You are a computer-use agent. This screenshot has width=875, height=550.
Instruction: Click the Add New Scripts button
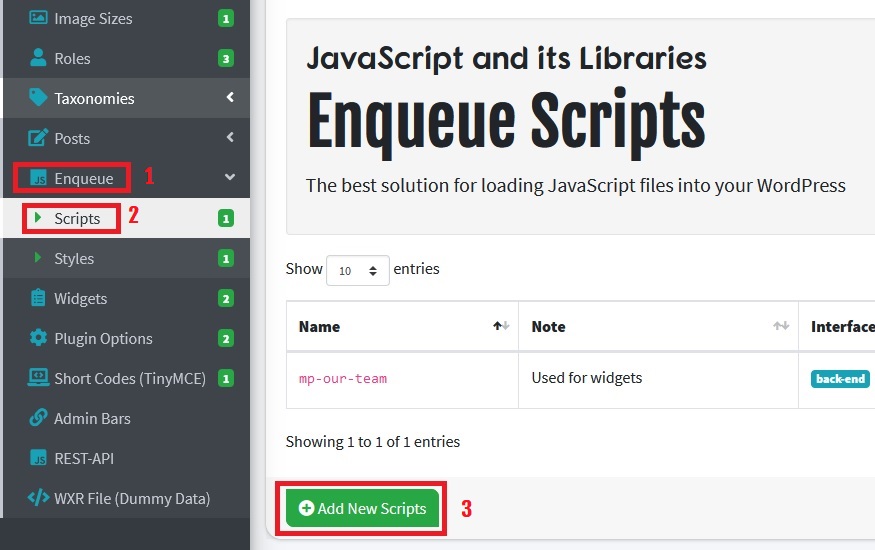pos(362,508)
